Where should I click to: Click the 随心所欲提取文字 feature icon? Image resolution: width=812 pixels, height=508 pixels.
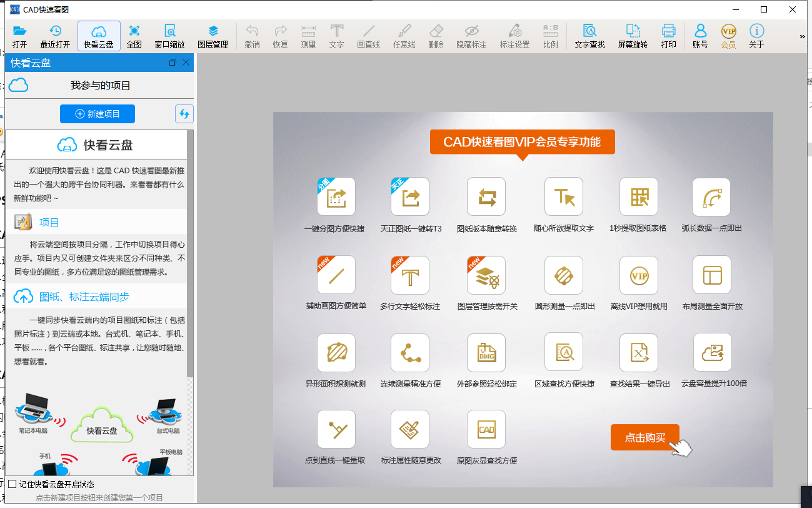[564, 196]
